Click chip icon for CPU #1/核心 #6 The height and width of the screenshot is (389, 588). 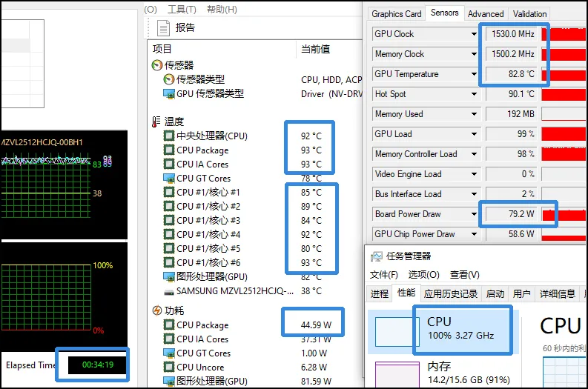click(x=169, y=262)
